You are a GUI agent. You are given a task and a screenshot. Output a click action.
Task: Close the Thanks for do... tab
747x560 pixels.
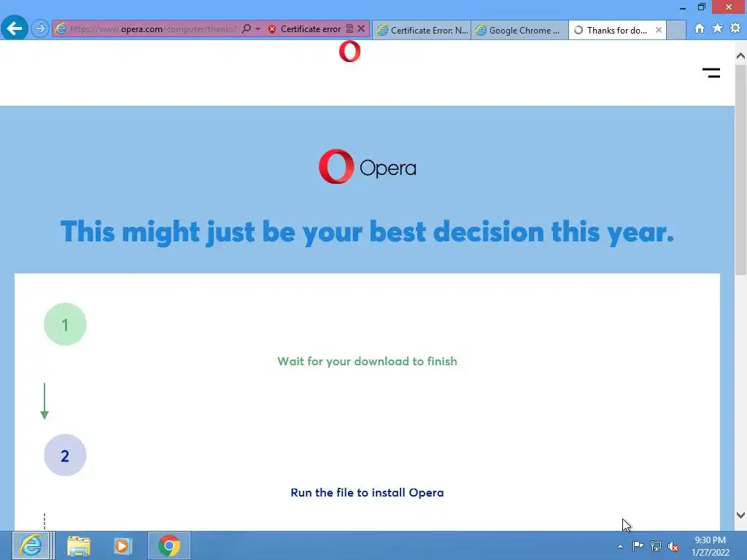659,30
